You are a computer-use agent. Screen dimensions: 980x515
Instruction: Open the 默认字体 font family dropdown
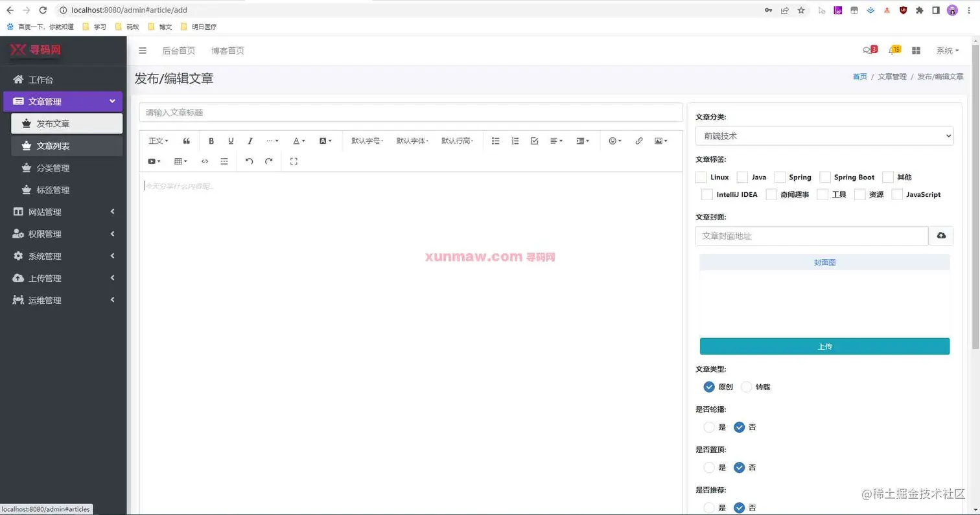[x=412, y=141]
